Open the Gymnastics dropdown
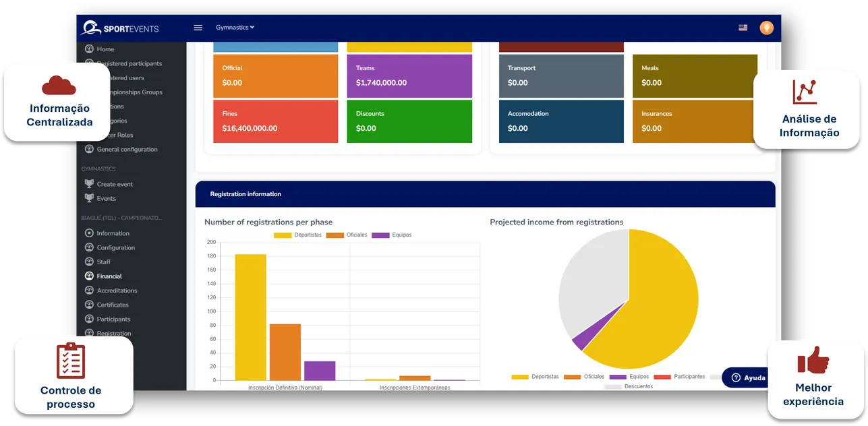The height and width of the screenshot is (426, 868). click(x=235, y=28)
